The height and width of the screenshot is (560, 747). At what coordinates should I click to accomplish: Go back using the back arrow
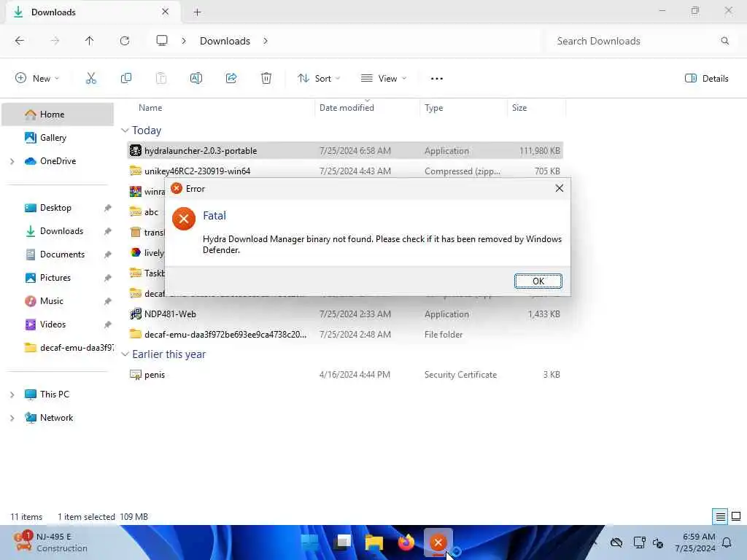(x=20, y=41)
